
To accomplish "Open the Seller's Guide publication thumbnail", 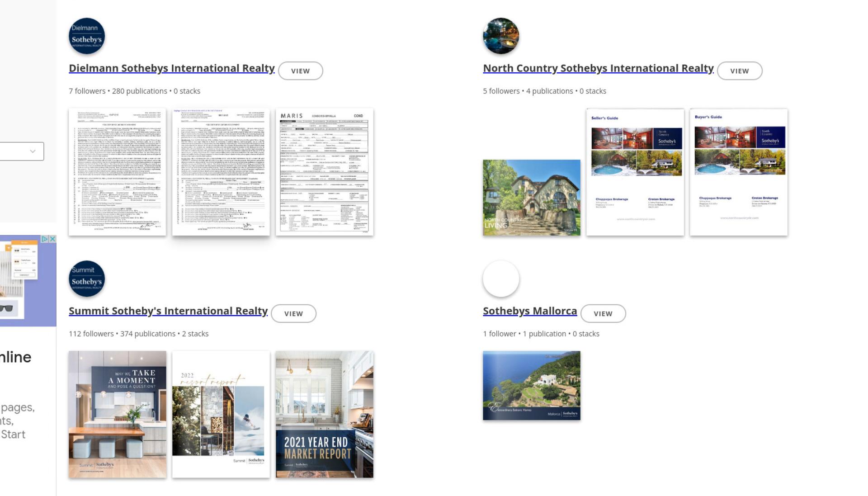I will coord(635,172).
